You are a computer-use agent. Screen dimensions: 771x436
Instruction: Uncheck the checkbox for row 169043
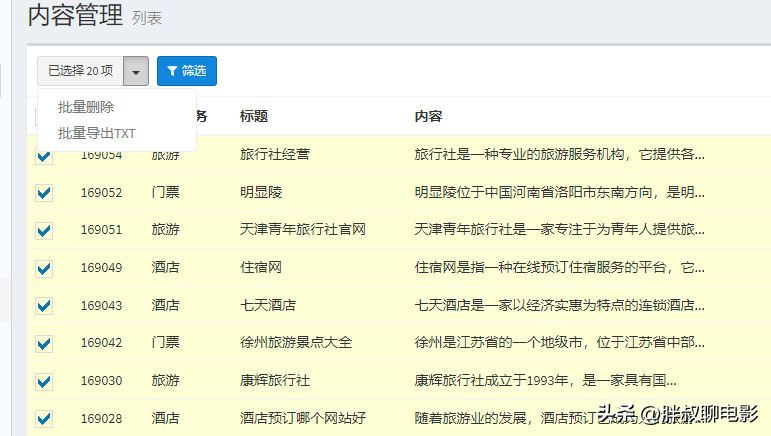(x=44, y=306)
